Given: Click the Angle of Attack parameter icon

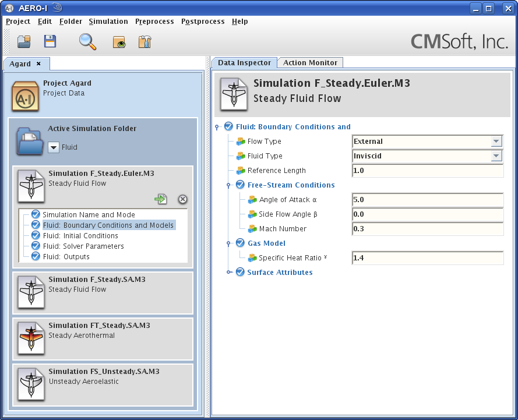Looking at the screenshot, I should (x=252, y=199).
